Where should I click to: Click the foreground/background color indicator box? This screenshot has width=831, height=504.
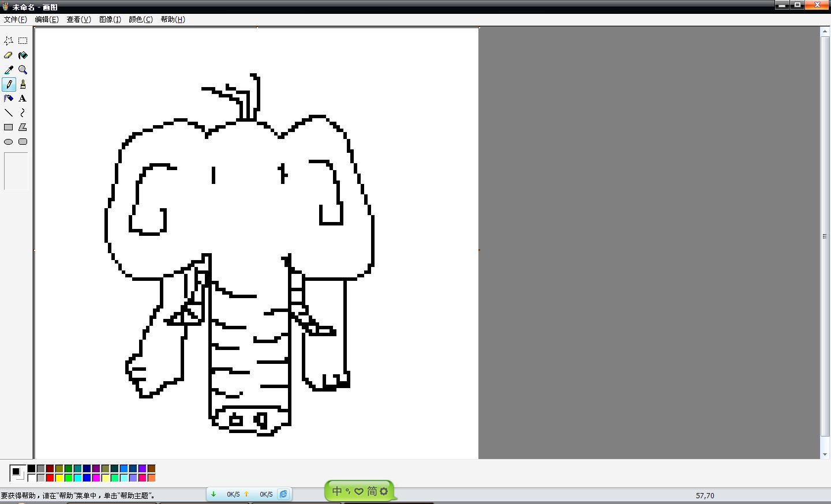18,473
